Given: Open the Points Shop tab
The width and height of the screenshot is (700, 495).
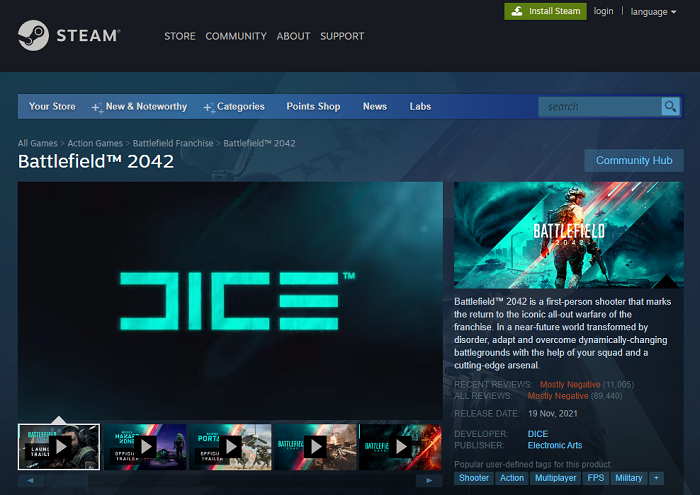Looking at the screenshot, I should [x=313, y=107].
